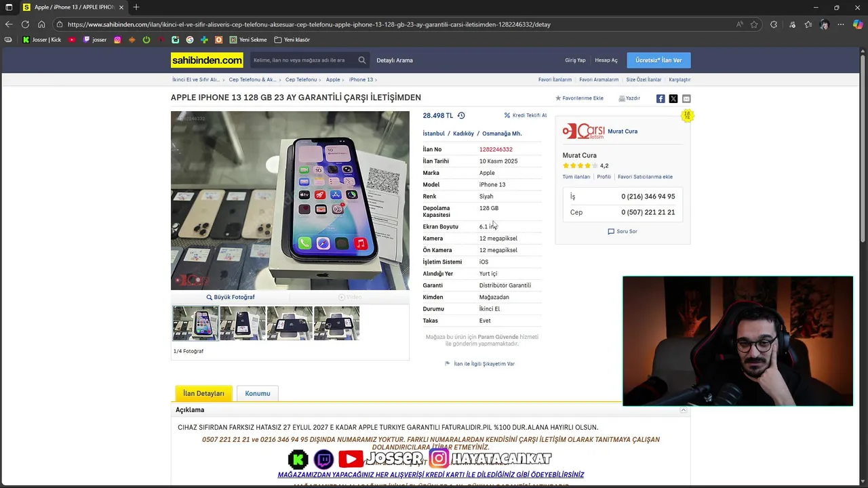
Task: Click İlan ile İlgili Şikayetim Var
Action: click(479, 364)
